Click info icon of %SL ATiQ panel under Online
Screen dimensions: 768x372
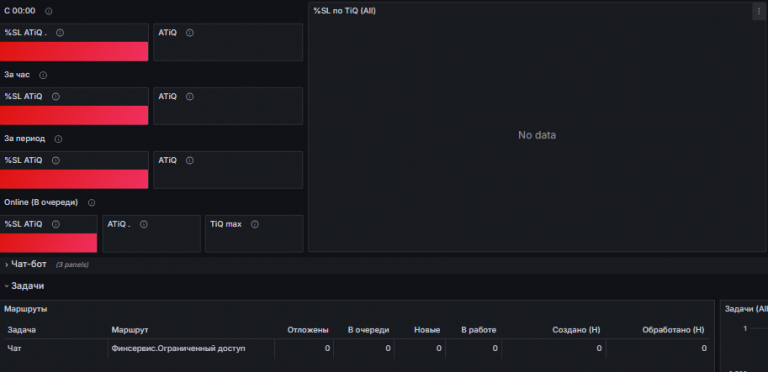point(55,224)
